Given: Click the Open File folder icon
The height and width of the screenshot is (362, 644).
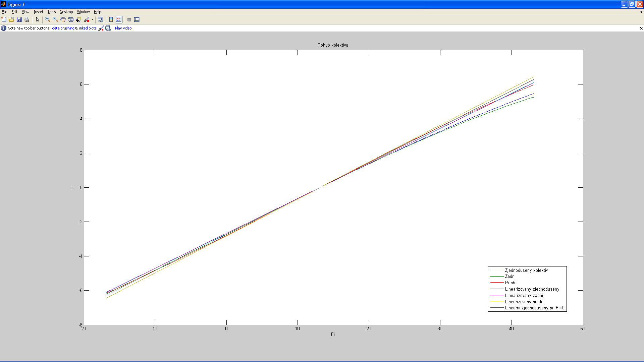Looking at the screenshot, I should (11, 19).
